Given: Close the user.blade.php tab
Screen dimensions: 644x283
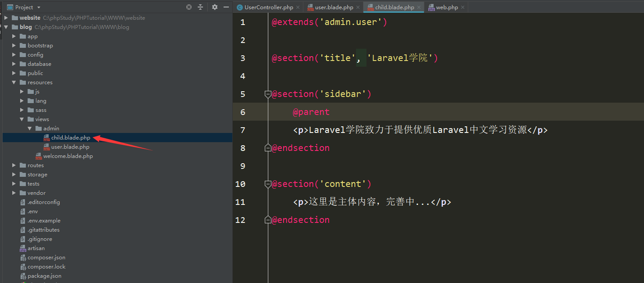Looking at the screenshot, I should pos(358,7).
